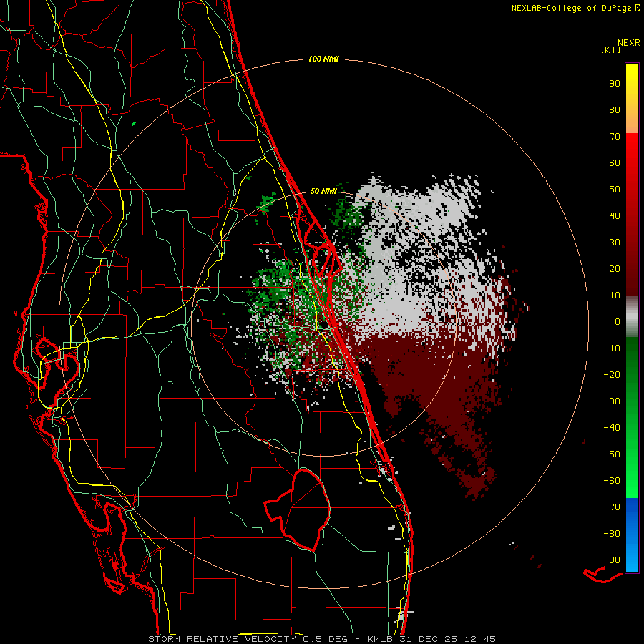This screenshot has width=644, height=644.
Task: Click the 80 value on the velocity scale
Action: point(615,110)
